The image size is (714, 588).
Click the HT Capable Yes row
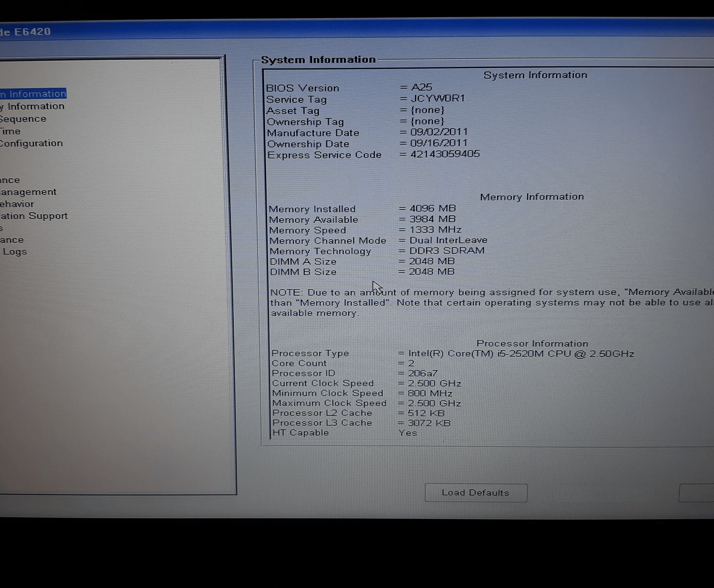click(345, 433)
